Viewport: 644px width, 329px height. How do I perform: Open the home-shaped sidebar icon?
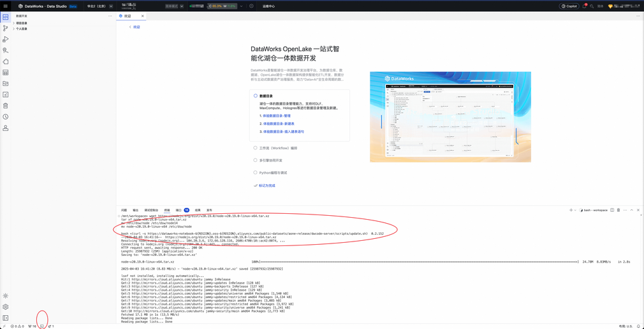[6, 62]
